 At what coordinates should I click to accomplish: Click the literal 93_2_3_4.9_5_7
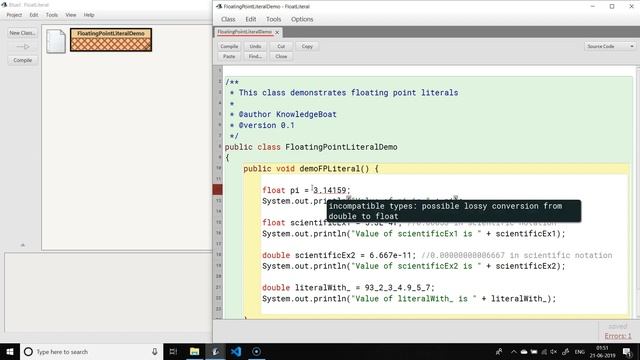coord(397,288)
